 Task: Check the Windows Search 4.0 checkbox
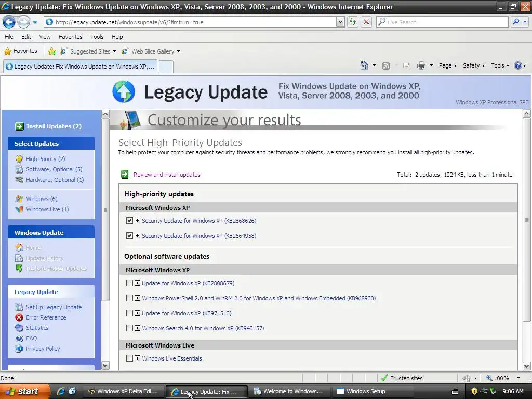click(129, 328)
